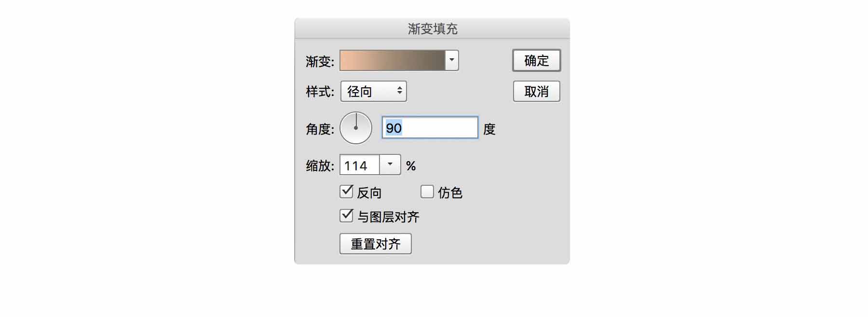Focus the angle field containing 90
This screenshot has height=317, width=868.
(430, 128)
